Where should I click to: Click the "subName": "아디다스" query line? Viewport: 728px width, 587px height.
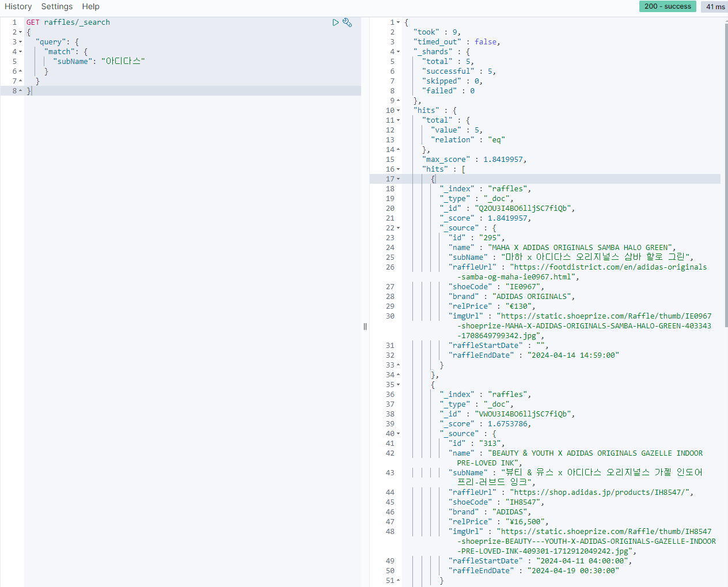click(99, 62)
